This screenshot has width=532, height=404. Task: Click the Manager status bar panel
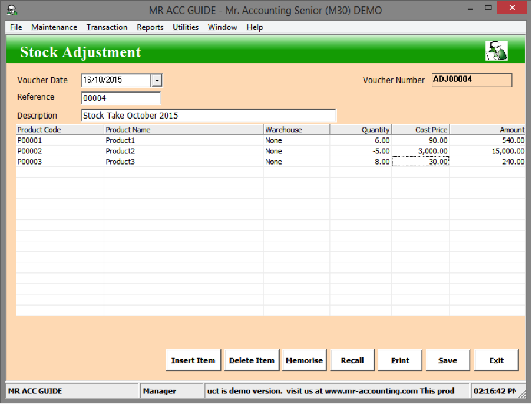point(171,391)
